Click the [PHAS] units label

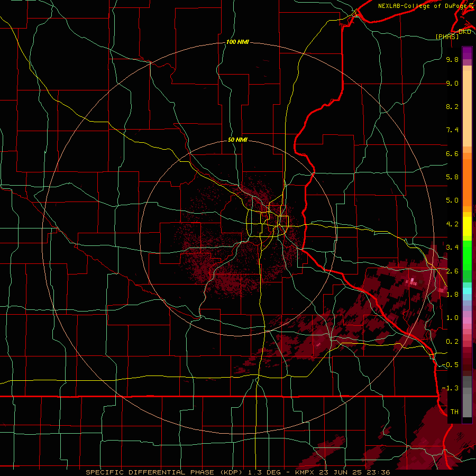pos(447,36)
